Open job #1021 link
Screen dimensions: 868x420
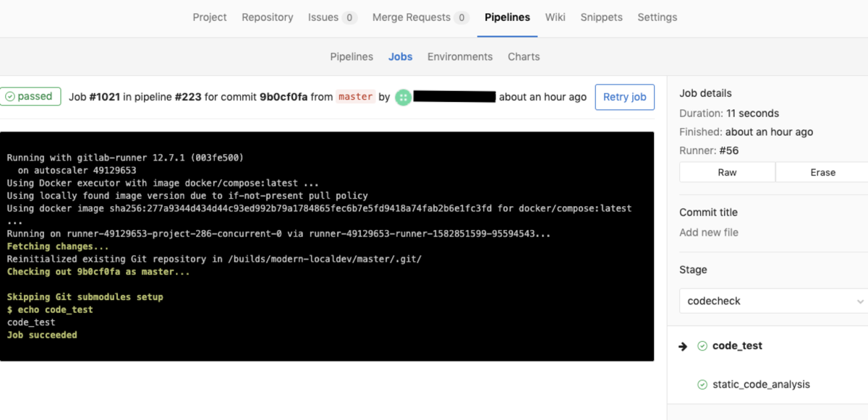coord(104,97)
